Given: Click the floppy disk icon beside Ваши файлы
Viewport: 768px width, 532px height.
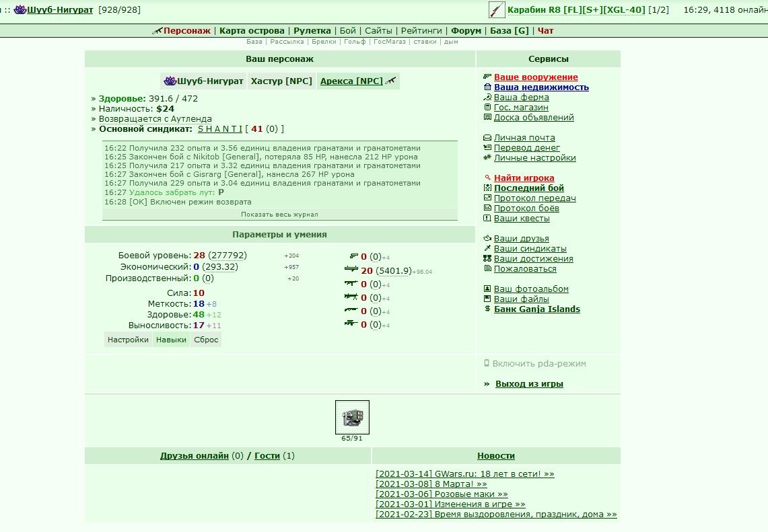Looking at the screenshot, I should coord(487,299).
